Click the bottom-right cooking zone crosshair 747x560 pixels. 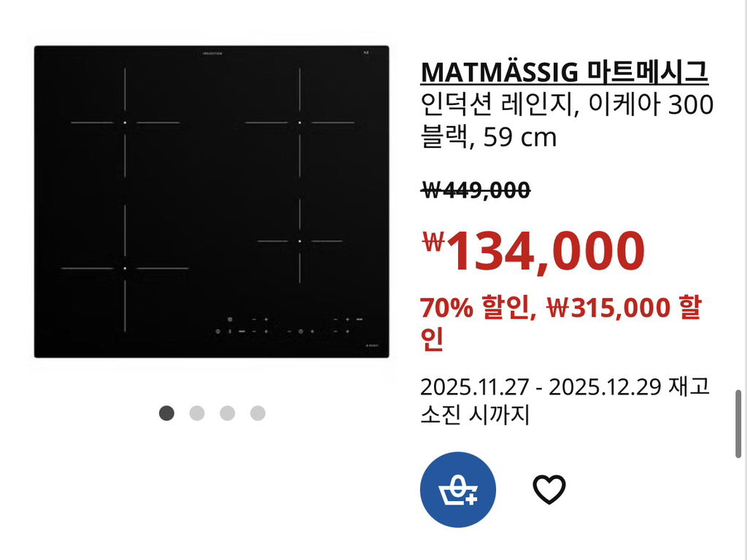299,241
